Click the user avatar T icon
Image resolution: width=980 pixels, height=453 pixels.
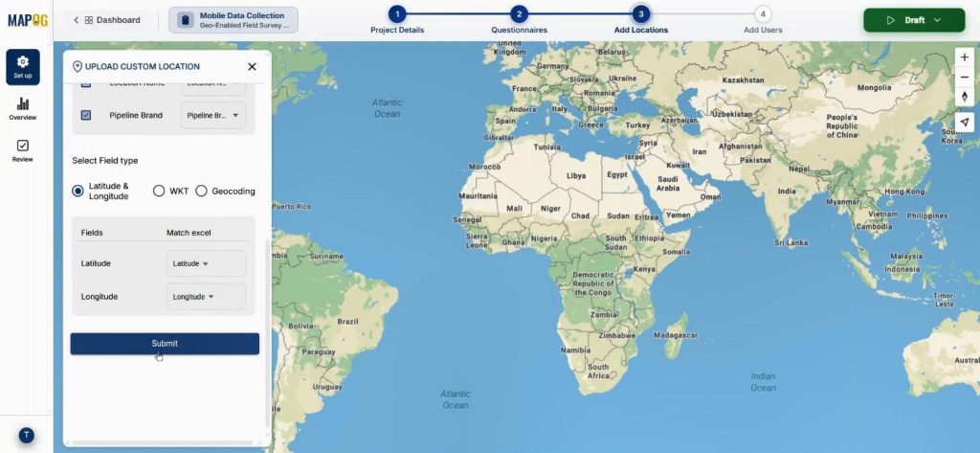[26, 436]
